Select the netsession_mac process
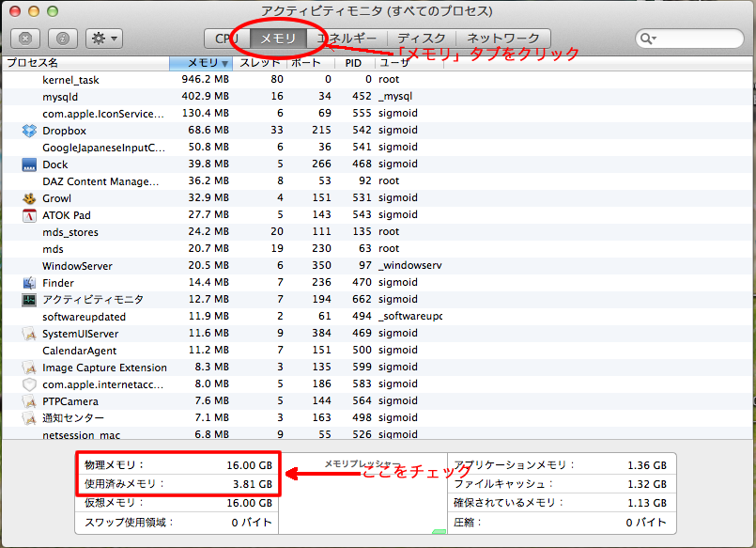This screenshot has width=756, height=548. pos(377,433)
